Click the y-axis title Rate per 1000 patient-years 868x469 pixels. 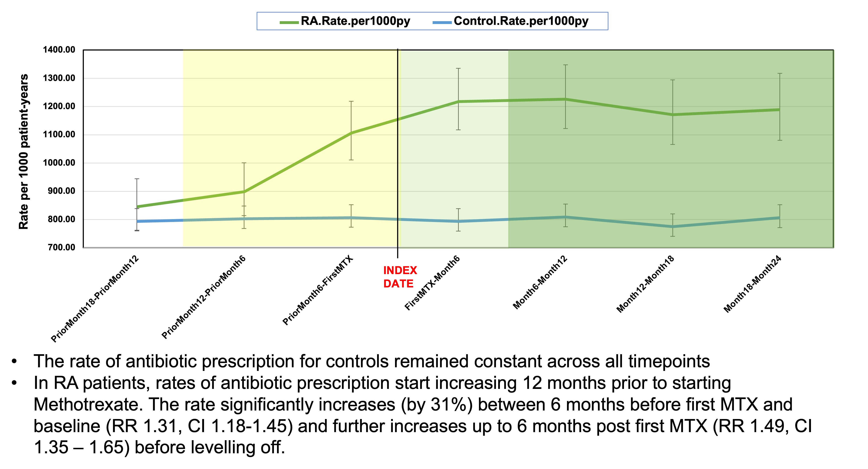tap(24, 151)
